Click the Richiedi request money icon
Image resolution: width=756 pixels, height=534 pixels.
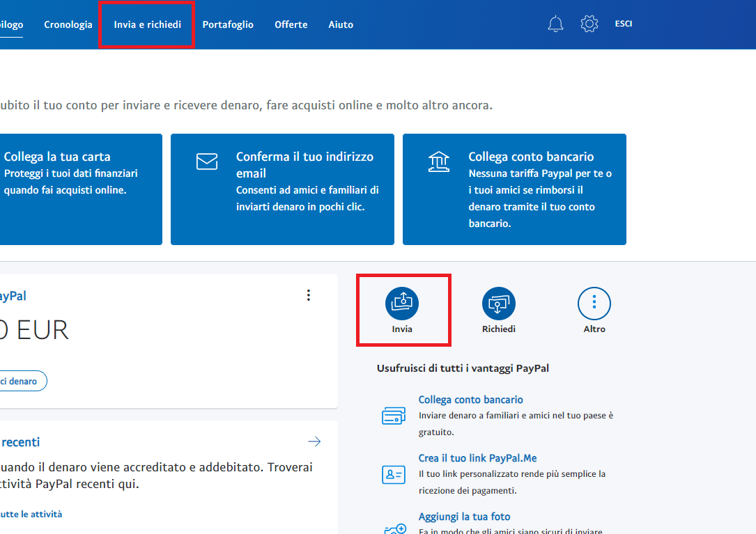(x=498, y=304)
